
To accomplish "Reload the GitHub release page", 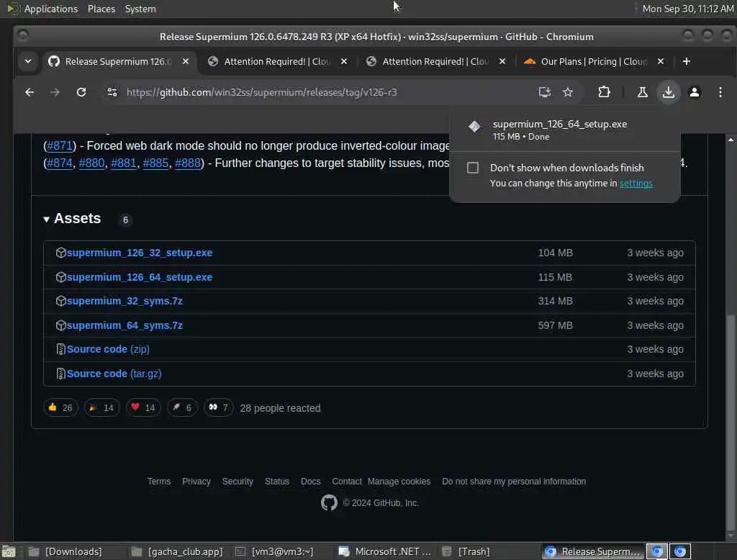I will pyautogui.click(x=81, y=92).
